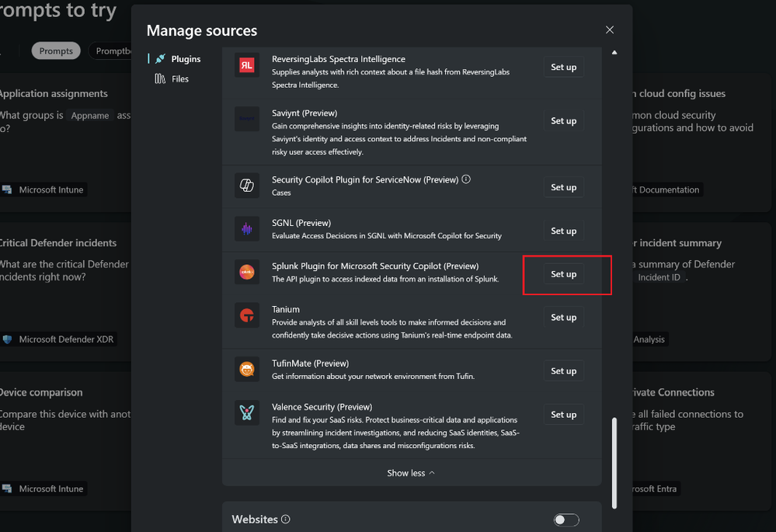Screen dimensions: 776x532
Task: Open info icon next to Websites
Action: click(x=286, y=519)
